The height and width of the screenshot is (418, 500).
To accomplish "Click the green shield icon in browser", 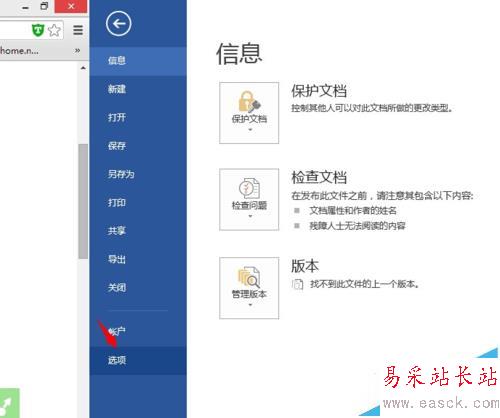I will click(38, 31).
